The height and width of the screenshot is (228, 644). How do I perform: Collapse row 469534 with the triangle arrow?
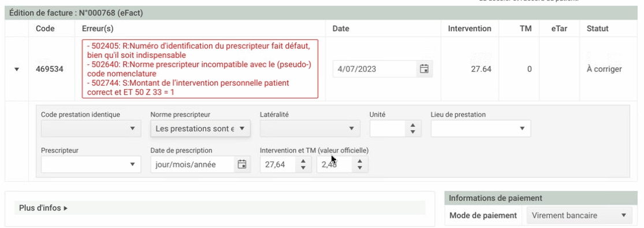click(17, 69)
